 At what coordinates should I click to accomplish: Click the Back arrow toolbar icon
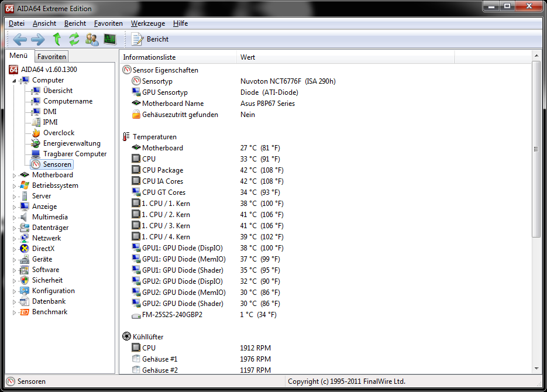click(x=20, y=39)
